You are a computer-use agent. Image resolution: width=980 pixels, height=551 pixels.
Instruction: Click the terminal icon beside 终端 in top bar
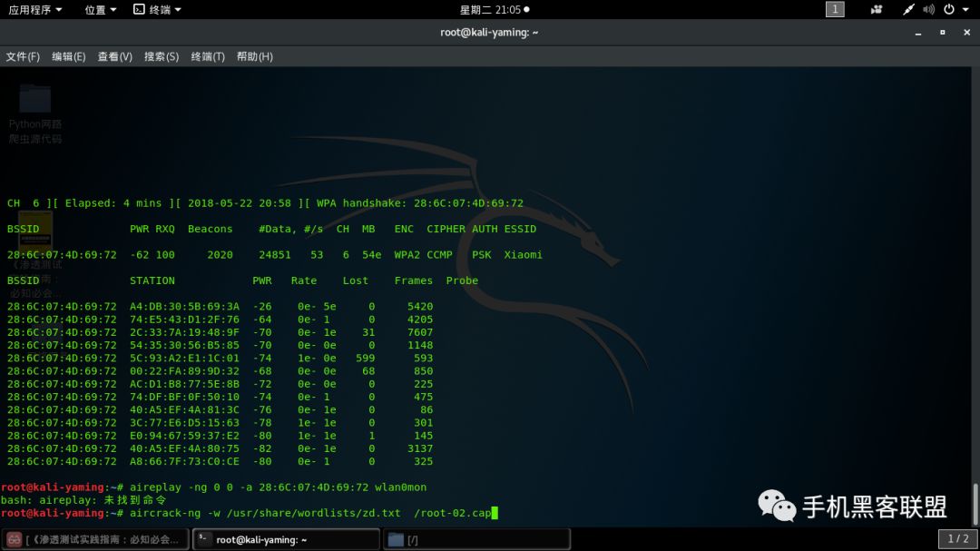139,9
